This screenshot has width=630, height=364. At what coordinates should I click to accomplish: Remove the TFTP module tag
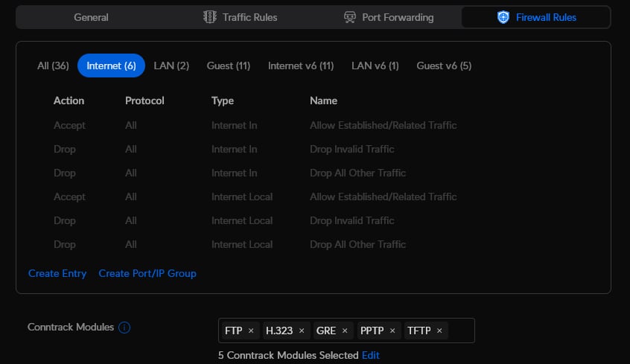[439, 331]
